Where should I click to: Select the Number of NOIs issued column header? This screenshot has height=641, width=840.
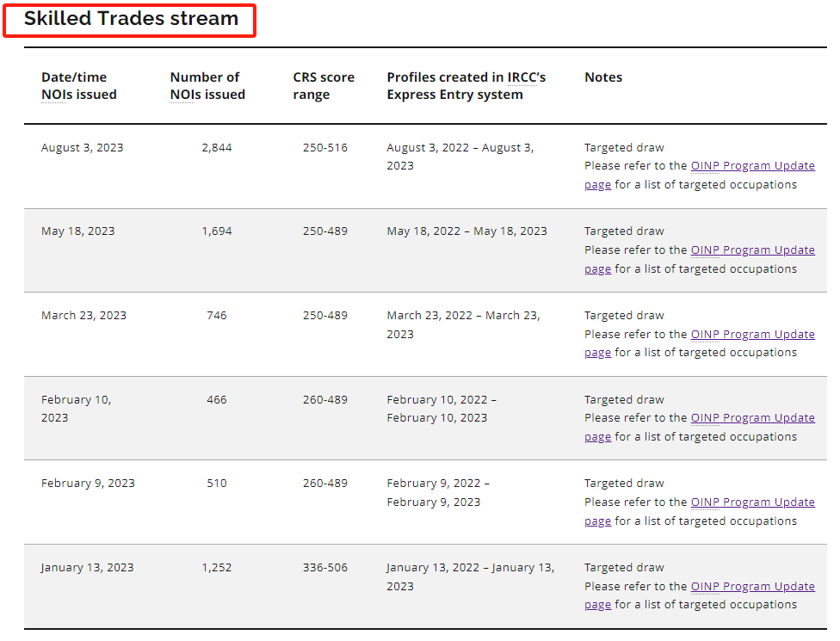click(207, 86)
